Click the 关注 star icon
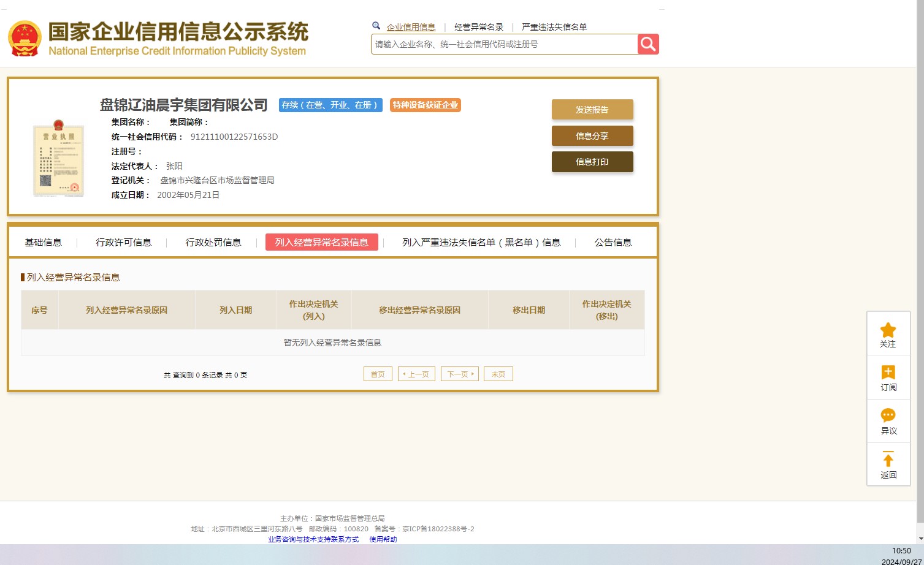The image size is (924, 565). (888, 330)
